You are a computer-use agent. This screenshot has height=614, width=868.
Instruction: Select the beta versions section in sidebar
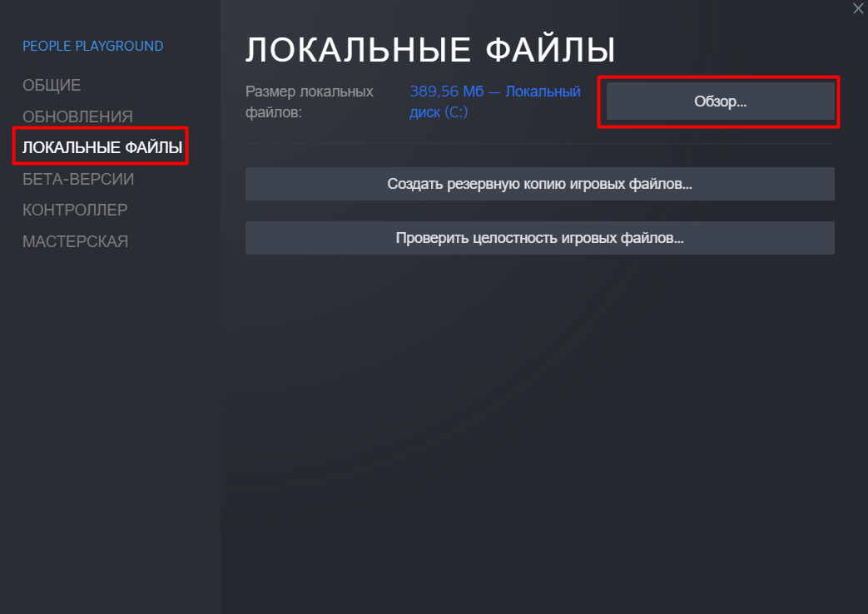pos(78,179)
